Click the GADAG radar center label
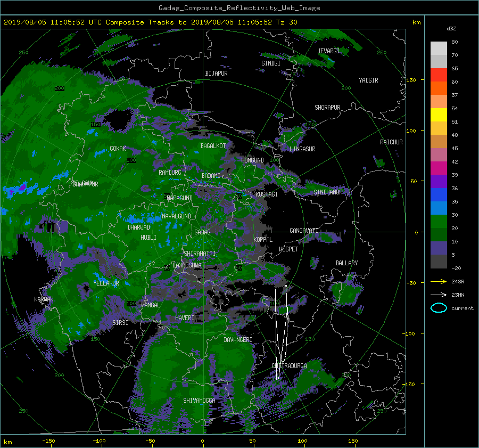The height and width of the screenshot is (448, 479). click(202, 232)
